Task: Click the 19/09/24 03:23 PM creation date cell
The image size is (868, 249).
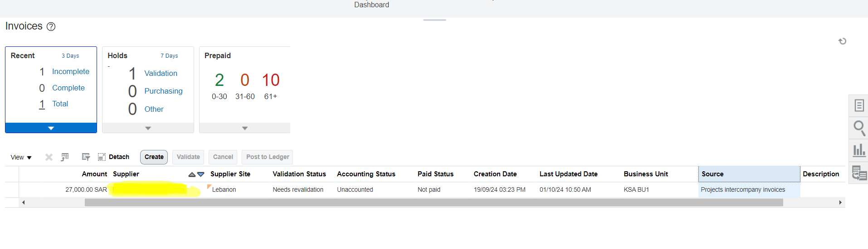Action: 500,189
